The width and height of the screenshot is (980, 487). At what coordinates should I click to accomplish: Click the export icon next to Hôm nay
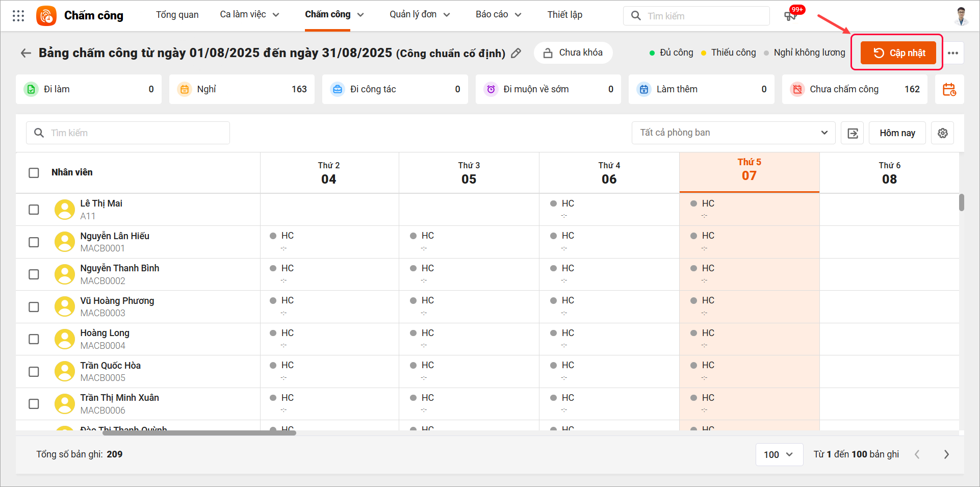pos(853,133)
